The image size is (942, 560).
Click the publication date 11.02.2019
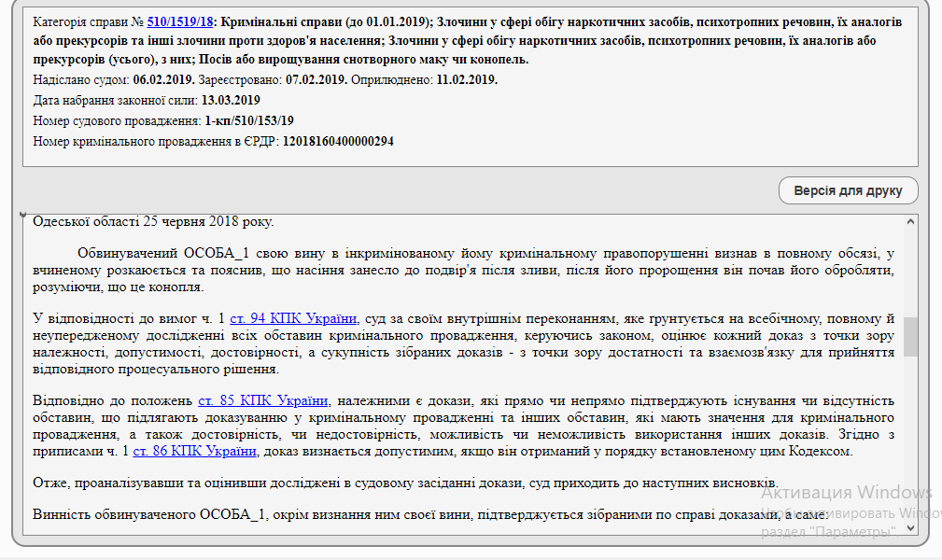pyautogui.click(x=467, y=79)
